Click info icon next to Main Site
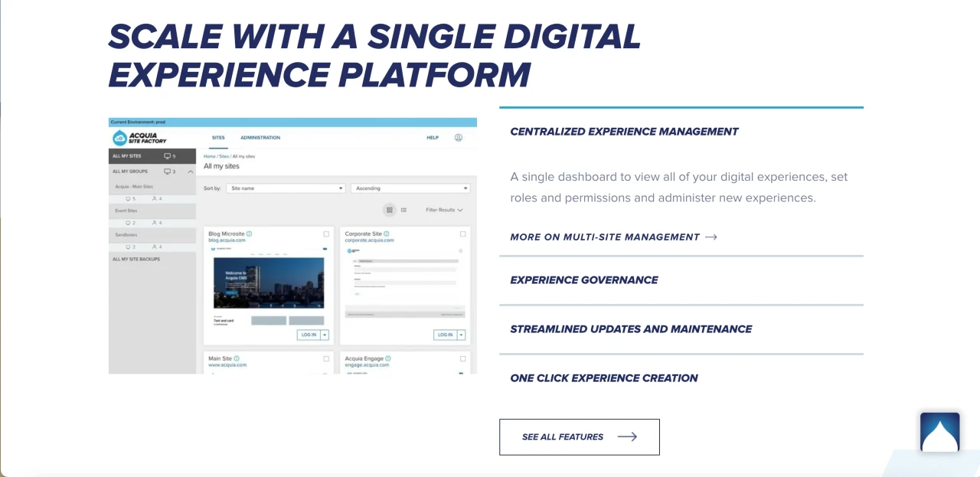This screenshot has width=980, height=477. (x=237, y=358)
